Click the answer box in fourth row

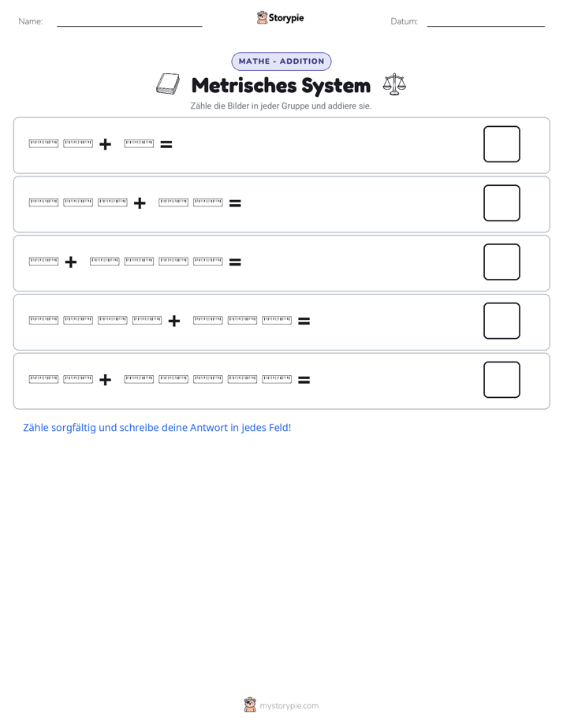[501, 321]
